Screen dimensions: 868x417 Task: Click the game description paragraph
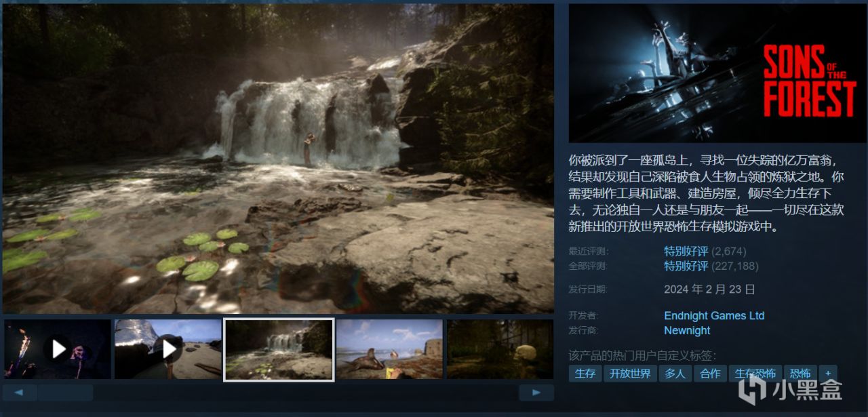[x=708, y=194]
